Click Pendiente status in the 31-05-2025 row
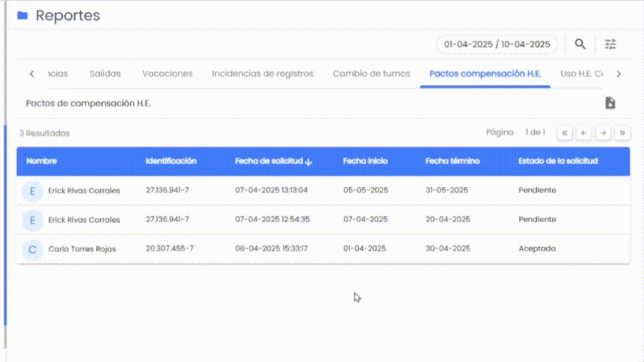The height and width of the screenshot is (362, 644). [537, 190]
